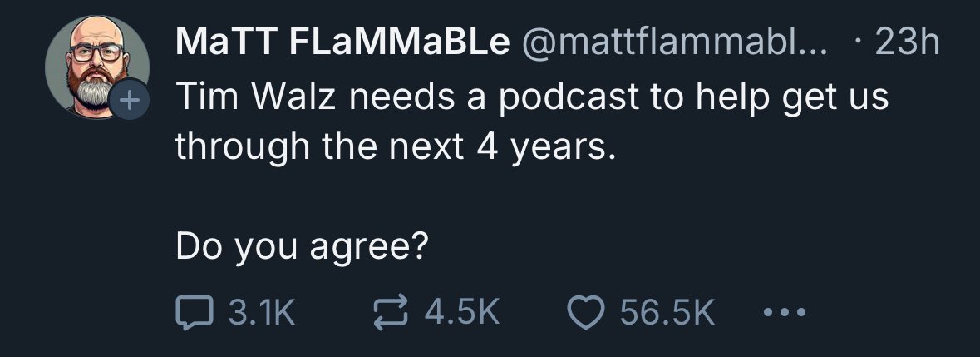Click the 23h timestamp
The width and height of the screenshot is (980, 357).
click(907, 42)
